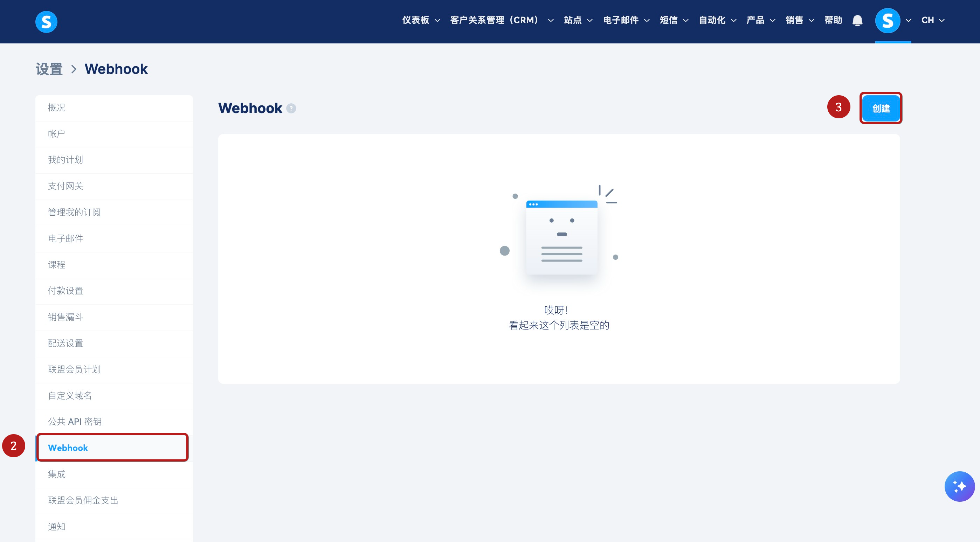Open the CH language dropdown
The height and width of the screenshot is (542, 980).
click(x=932, y=20)
